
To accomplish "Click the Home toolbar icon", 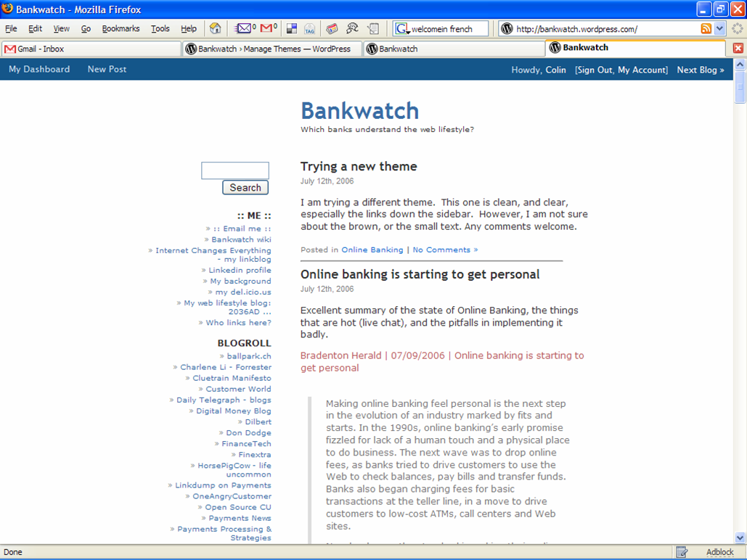I will [215, 29].
